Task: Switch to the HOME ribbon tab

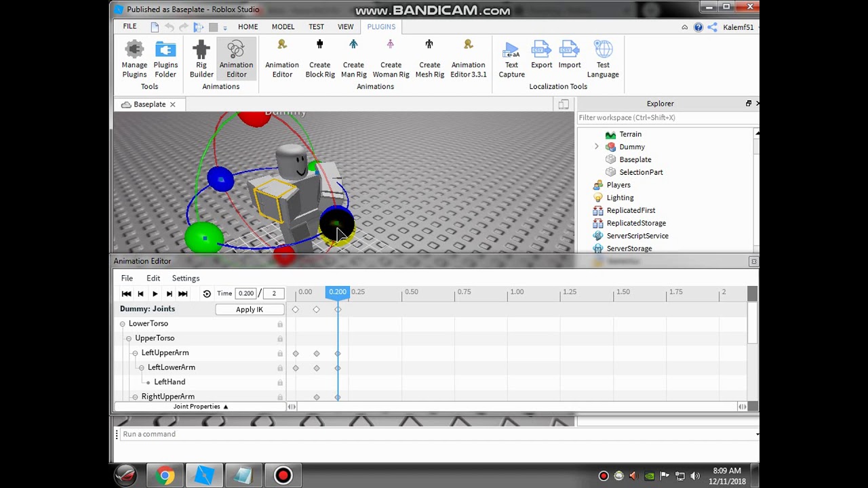Action: pyautogui.click(x=248, y=26)
